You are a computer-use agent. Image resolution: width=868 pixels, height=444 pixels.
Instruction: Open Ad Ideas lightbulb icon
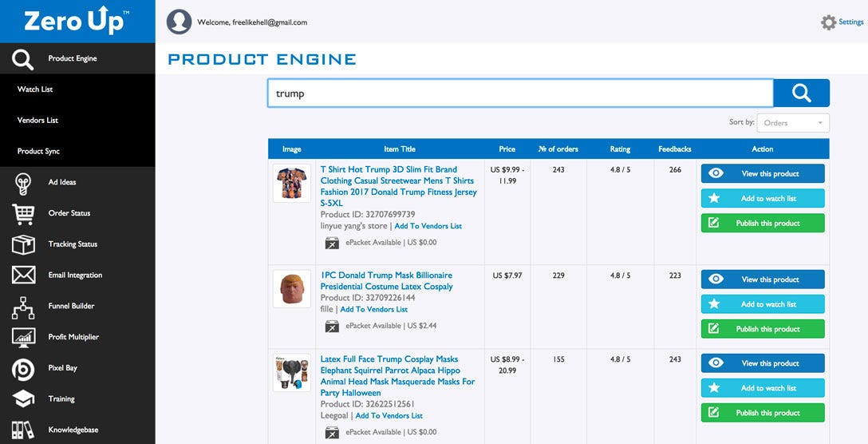22,184
